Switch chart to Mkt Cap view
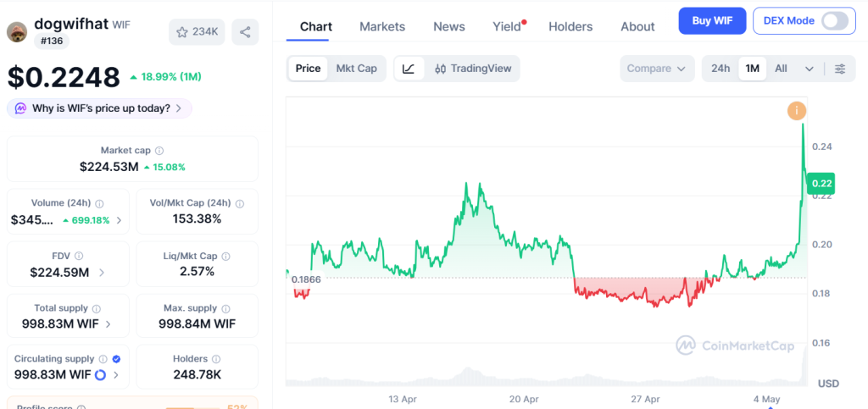 pos(357,69)
